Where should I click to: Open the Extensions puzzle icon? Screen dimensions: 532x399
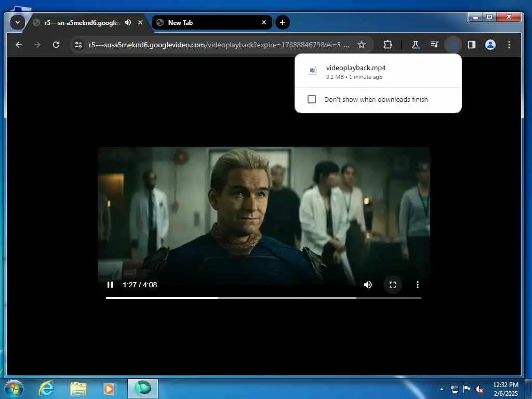[x=388, y=45]
